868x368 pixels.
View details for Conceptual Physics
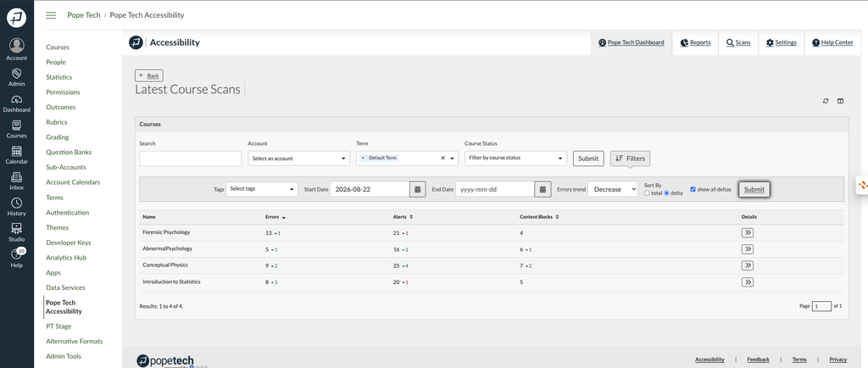tap(748, 265)
